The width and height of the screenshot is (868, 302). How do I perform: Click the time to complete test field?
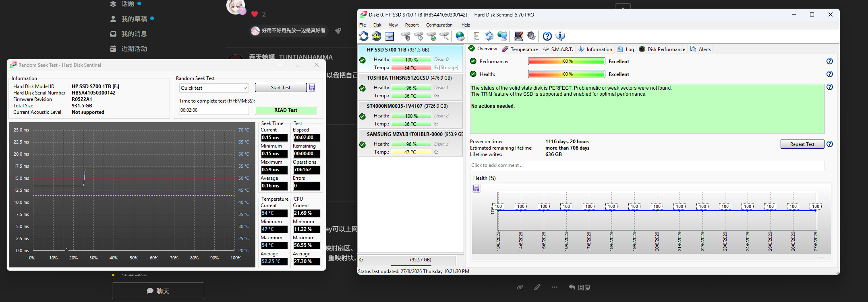click(x=214, y=110)
